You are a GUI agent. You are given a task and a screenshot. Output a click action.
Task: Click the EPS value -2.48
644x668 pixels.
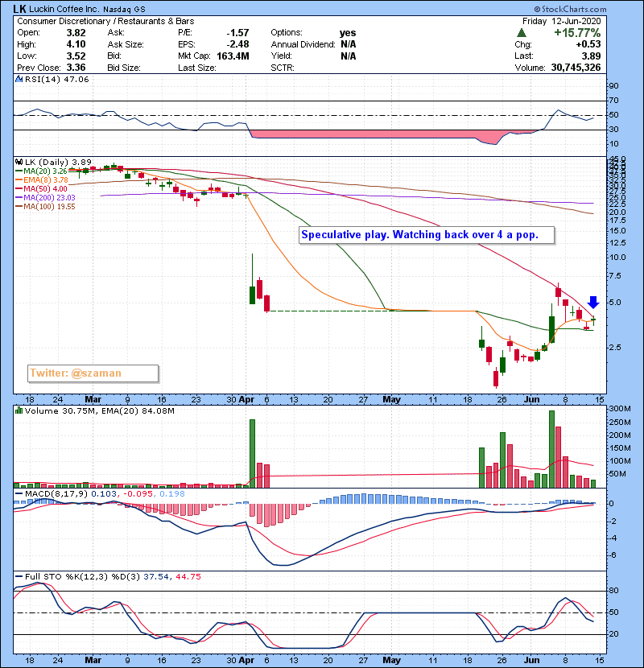(237, 44)
